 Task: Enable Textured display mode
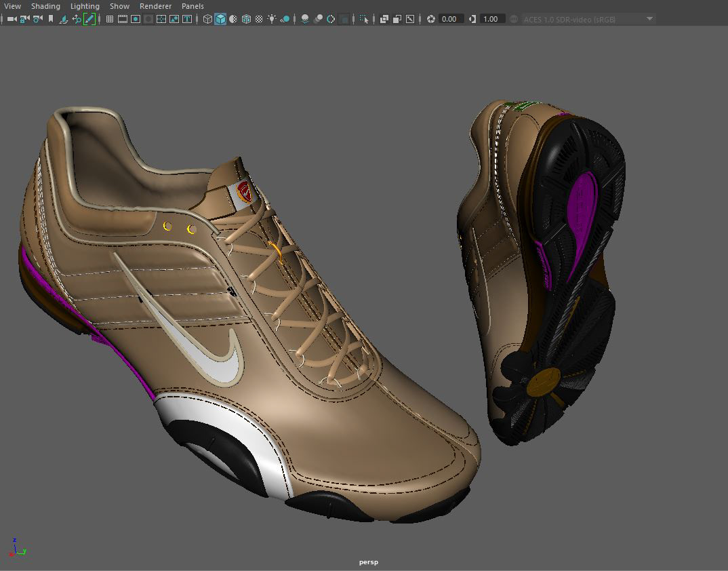pos(259,19)
